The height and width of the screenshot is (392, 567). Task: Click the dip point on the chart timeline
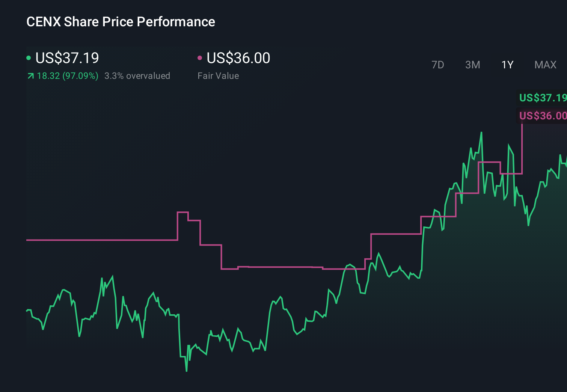(x=187, y=371)
